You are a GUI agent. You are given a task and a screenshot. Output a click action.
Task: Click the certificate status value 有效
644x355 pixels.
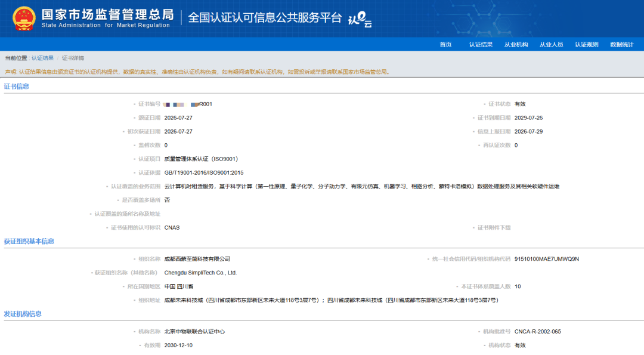(520, 104)
